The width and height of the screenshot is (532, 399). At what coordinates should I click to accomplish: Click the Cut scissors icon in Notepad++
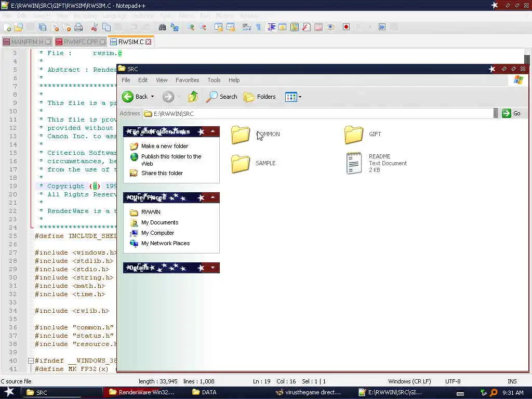tap(95, 27)
